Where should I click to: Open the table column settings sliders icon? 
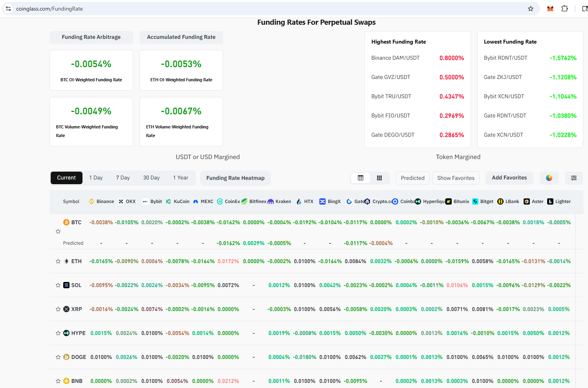(x=574, y=178)
